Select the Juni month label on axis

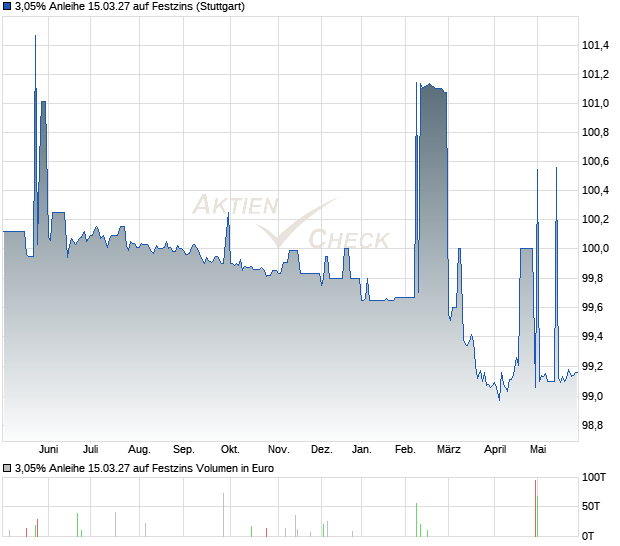(49, 450)
